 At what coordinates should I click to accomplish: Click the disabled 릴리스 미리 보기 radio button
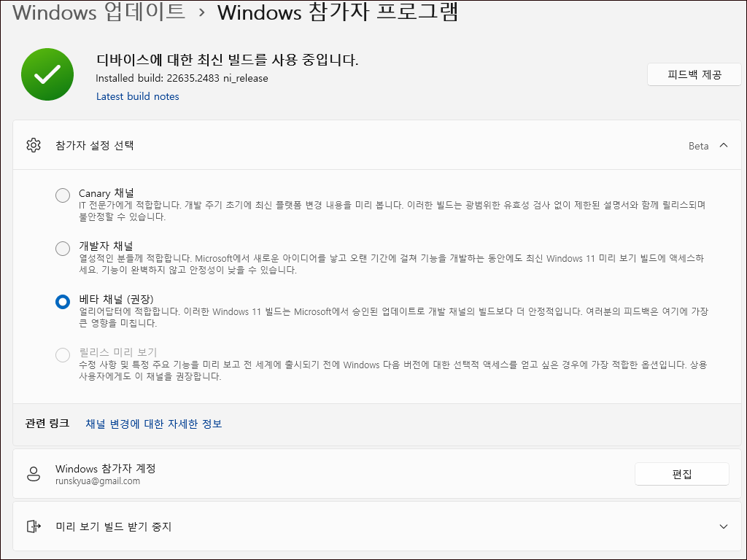click(63, 355)
